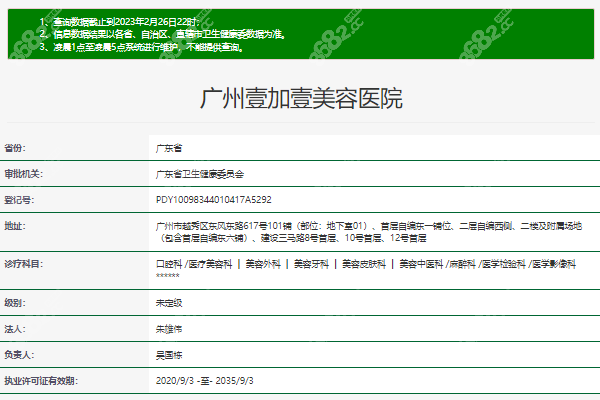Select the 执业许可证有效期 label
The height and width of the screenshot is (400, 600).
click(41, 381)
